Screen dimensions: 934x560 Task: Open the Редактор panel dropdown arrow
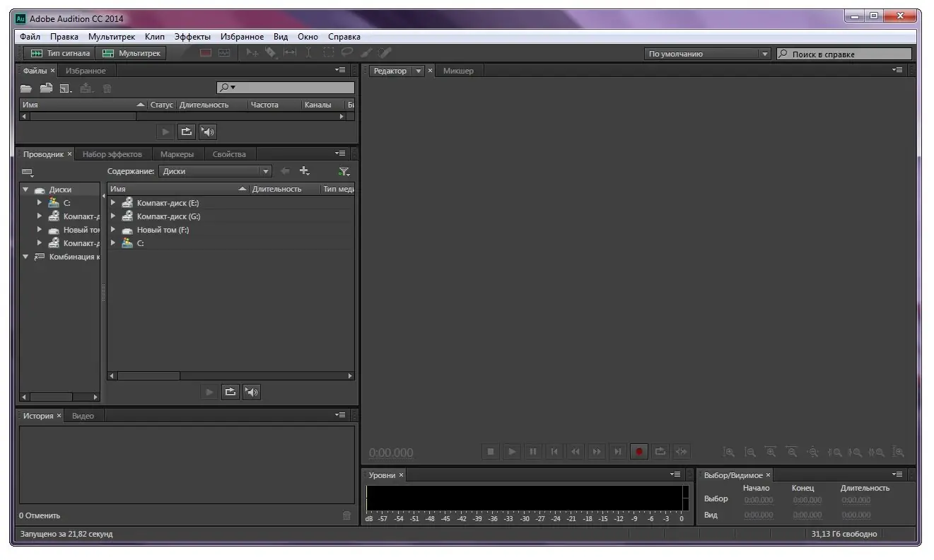click(x=418, y=71)
